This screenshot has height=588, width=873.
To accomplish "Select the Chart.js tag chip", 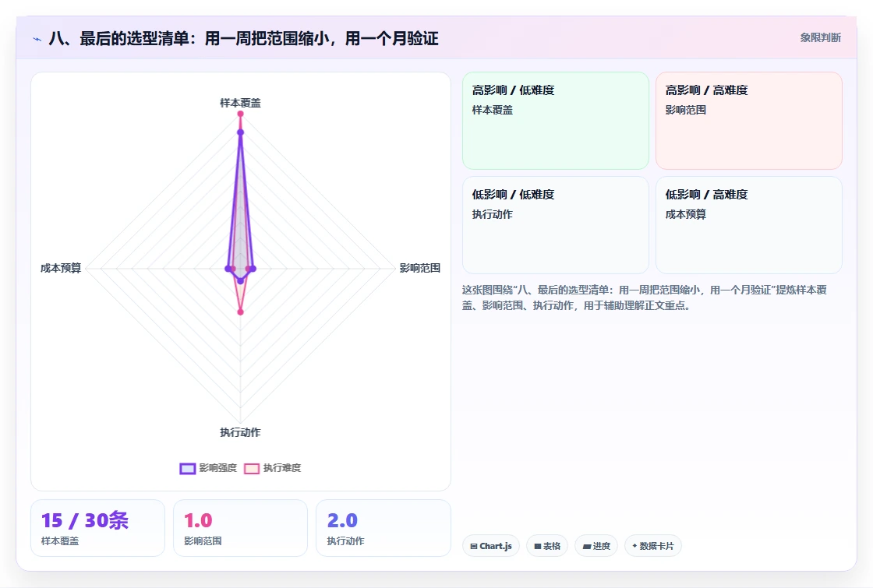I will tap(491, 546).
